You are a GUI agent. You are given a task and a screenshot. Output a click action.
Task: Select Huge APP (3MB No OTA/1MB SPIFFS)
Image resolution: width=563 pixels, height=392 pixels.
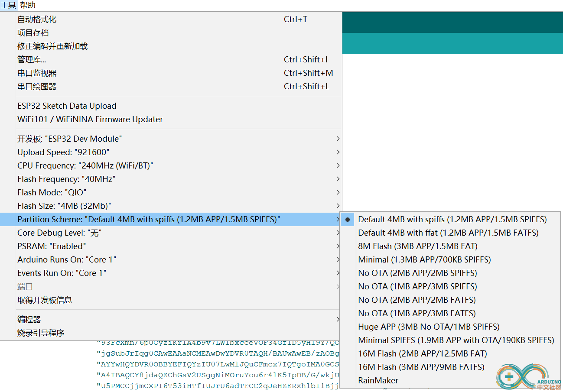(x=450, y=327)
